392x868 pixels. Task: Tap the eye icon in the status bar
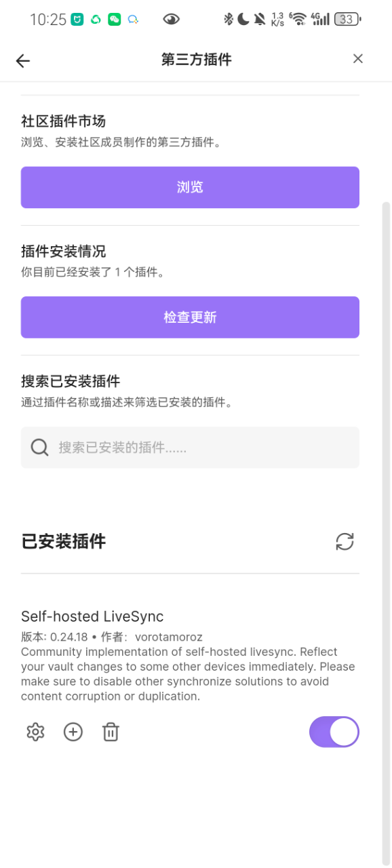[172, 20]
